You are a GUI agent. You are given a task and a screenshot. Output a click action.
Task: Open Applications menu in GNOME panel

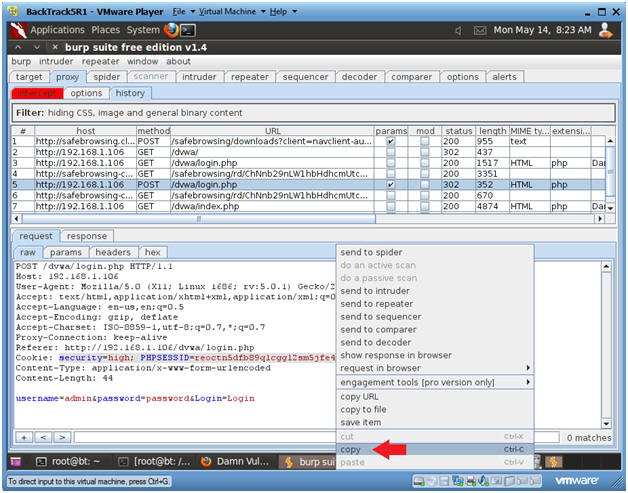[x=58, y=30]
